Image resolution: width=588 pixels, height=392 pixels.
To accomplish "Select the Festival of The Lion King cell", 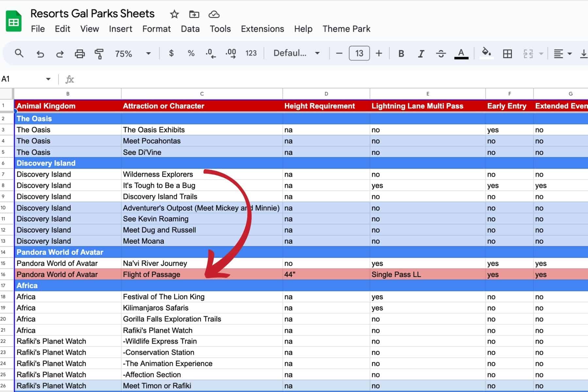I will (202, 297).
